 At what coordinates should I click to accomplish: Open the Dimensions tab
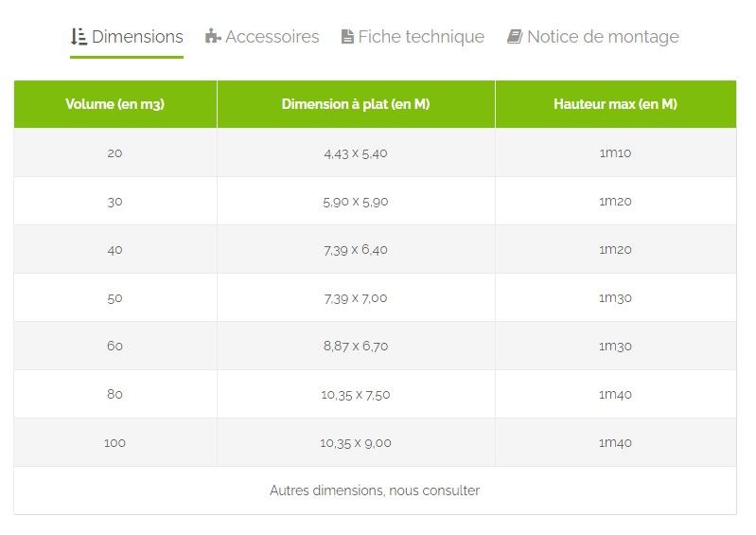pyautogui.click(x=136, y=37)
